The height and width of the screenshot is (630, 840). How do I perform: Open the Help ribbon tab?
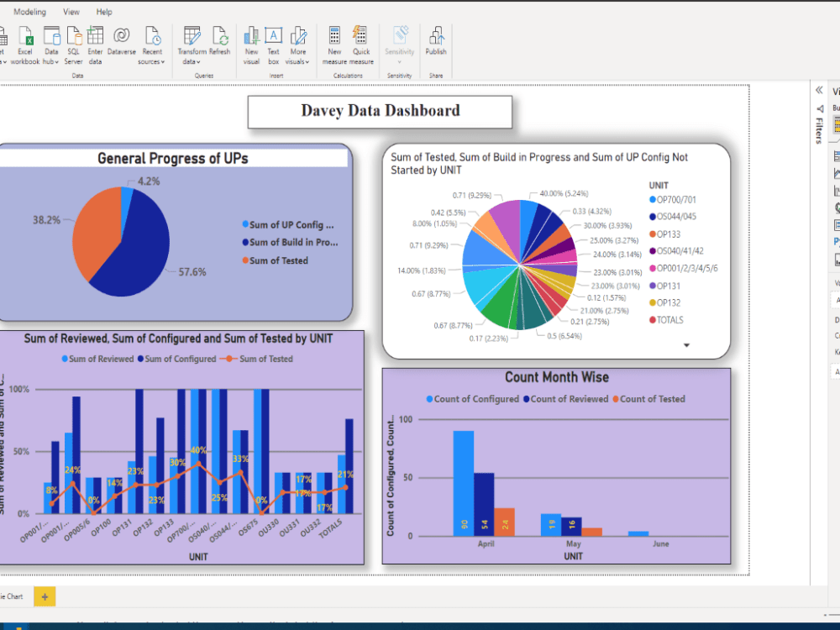[104, 11]
